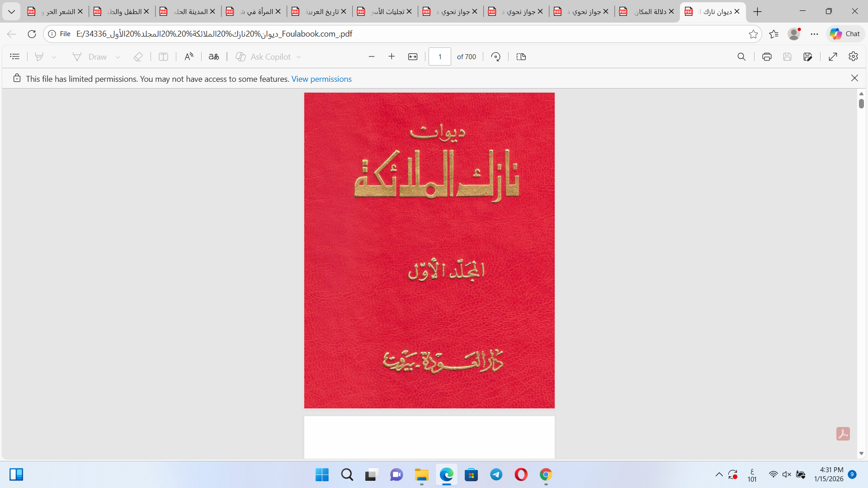The height and width of the screenshot is (488, 868).
Task: Click View permissions link
Action: pos(321,79)
